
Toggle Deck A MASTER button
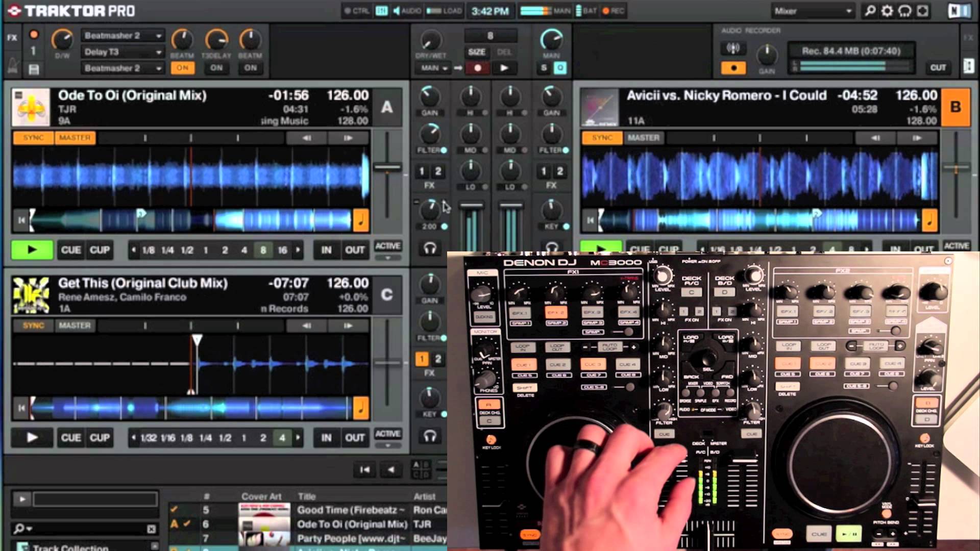coord(75,138)
